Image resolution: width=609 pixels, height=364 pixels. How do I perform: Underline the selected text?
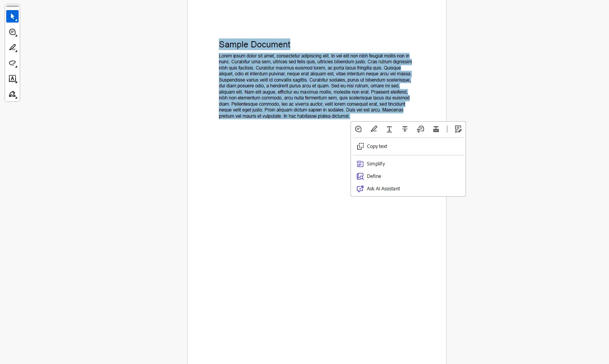coord(389,129)
